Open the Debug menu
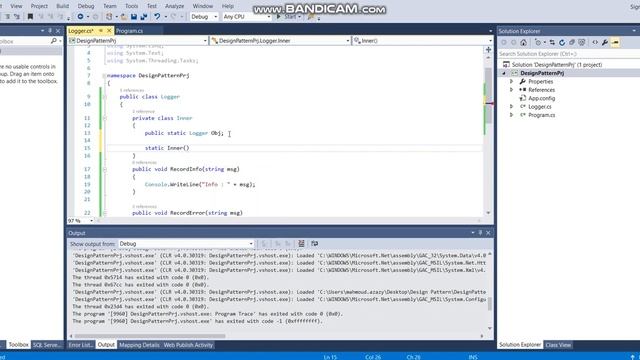 click(x=86, y=6)
